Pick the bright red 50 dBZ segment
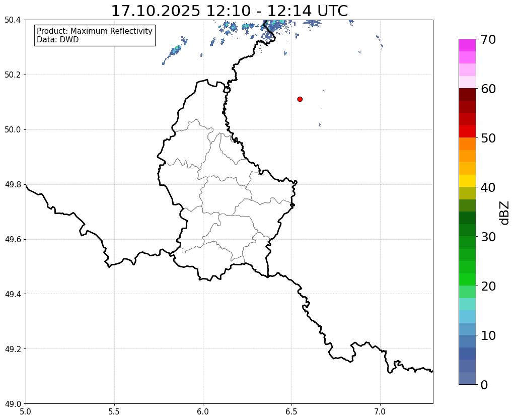This screenshot has width=515, height=420. [467, 131]
